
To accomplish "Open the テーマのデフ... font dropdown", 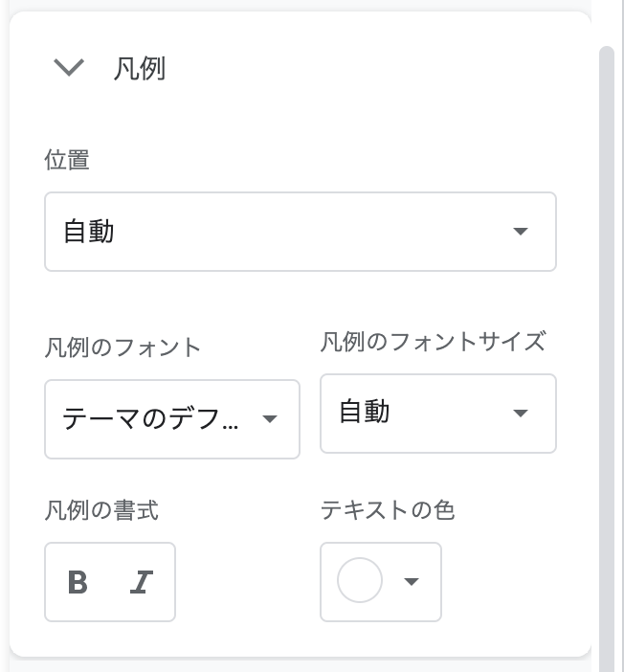I will point(151,418).
